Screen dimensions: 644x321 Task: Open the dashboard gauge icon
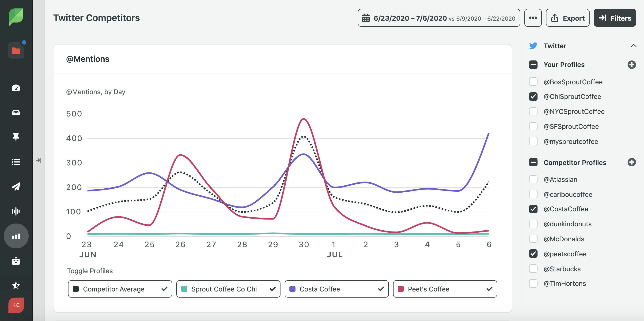[16, 88]
